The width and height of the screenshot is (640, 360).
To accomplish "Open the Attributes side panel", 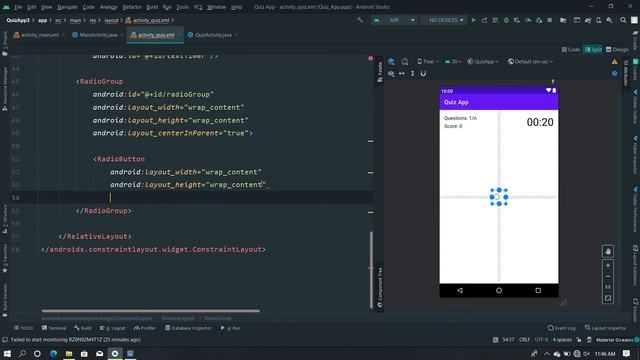I will tap(626, 72).
